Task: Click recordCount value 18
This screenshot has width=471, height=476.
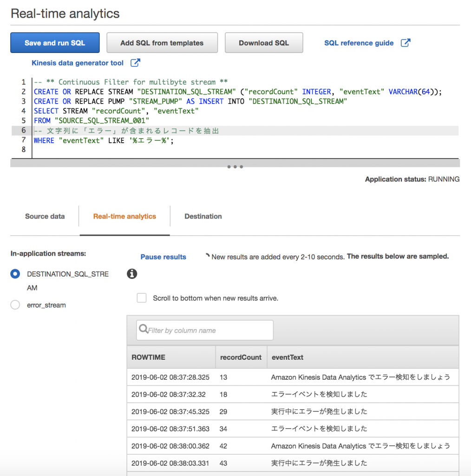Action: 223,394
